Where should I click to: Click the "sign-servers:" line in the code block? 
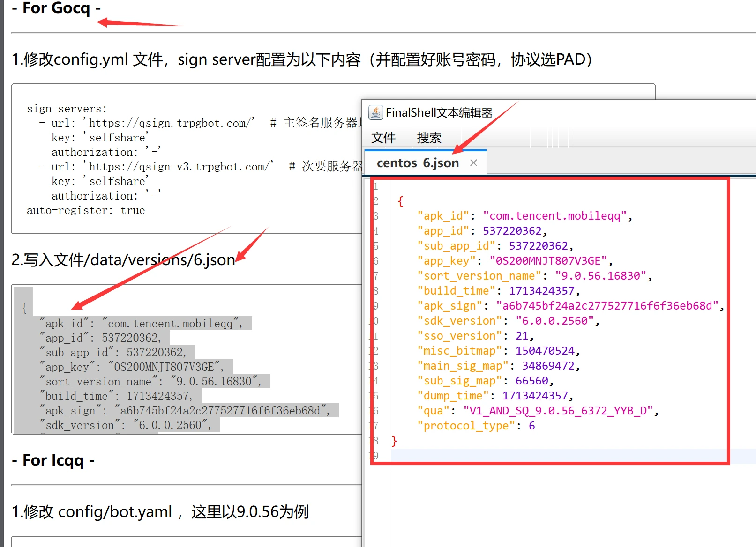click(x=67, y=109)
